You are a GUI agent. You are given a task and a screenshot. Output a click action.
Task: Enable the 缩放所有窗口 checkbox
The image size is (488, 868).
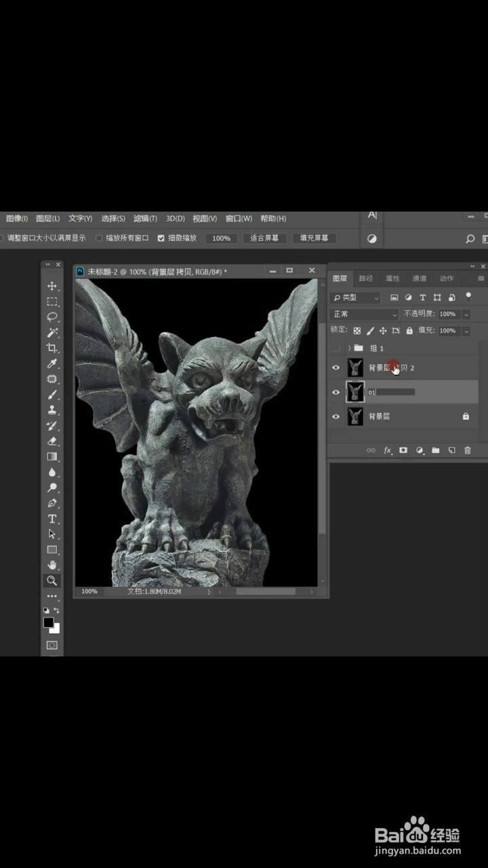[99, 238]
